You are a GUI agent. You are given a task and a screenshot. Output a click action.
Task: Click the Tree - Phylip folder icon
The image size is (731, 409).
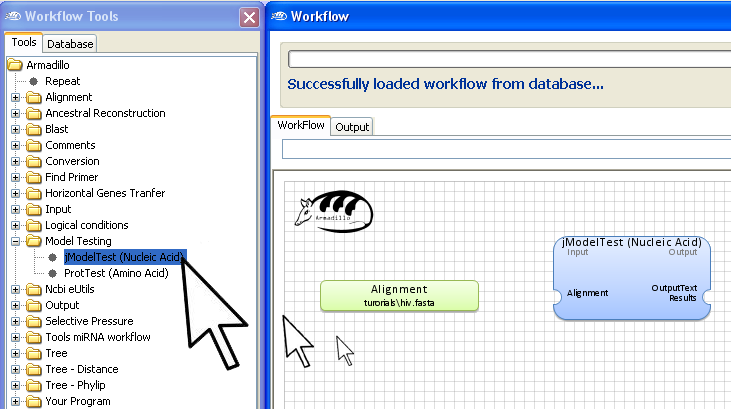click(34, 385)
